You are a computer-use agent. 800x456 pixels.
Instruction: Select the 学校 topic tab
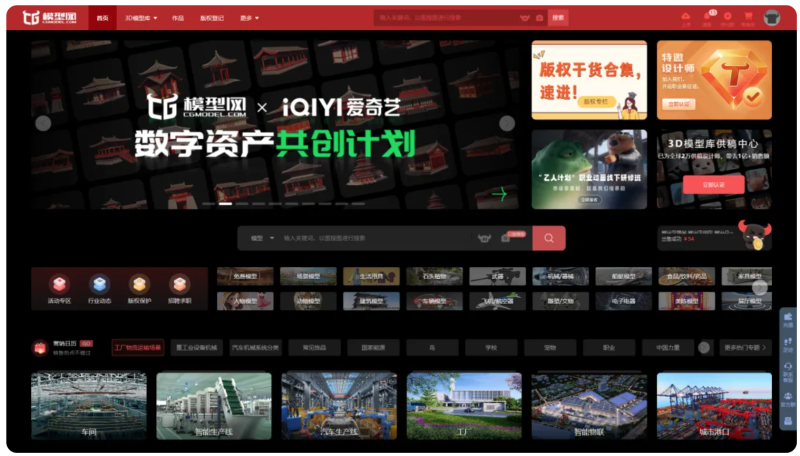coord(491,348)
